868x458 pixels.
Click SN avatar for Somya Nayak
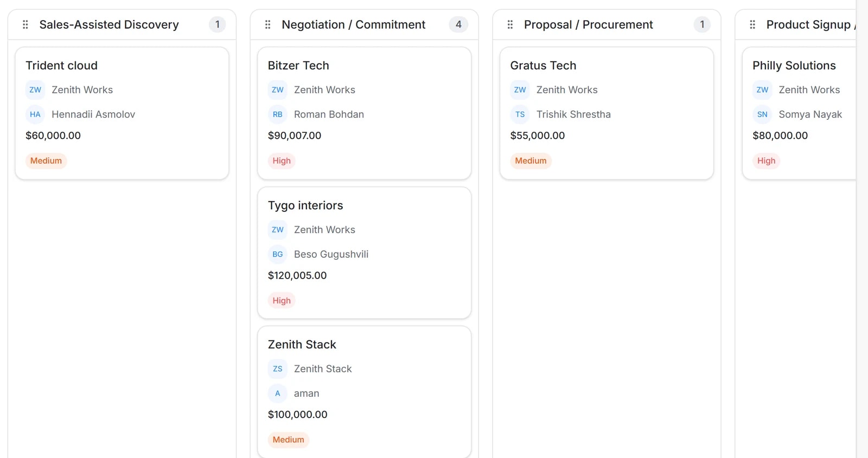762,114
